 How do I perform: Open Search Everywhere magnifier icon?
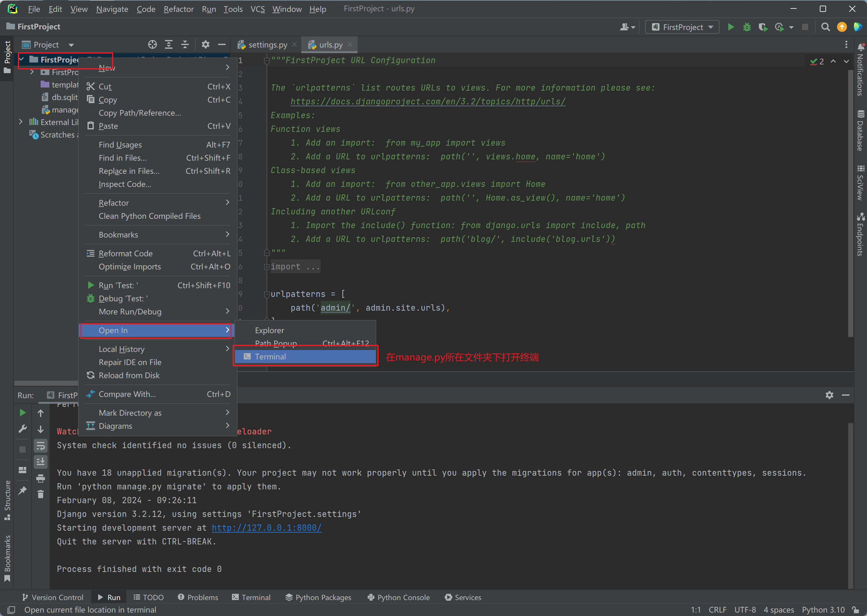pyautogui.click(x=825, y=27)
